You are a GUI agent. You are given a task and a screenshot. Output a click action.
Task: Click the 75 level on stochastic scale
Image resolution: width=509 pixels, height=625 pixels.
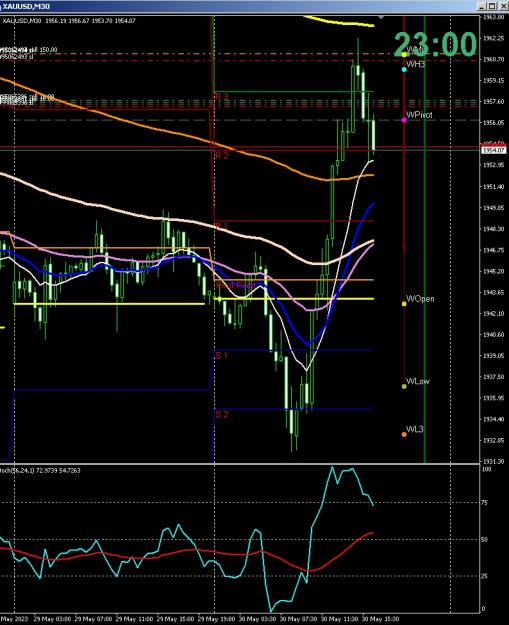coord(485,503)
